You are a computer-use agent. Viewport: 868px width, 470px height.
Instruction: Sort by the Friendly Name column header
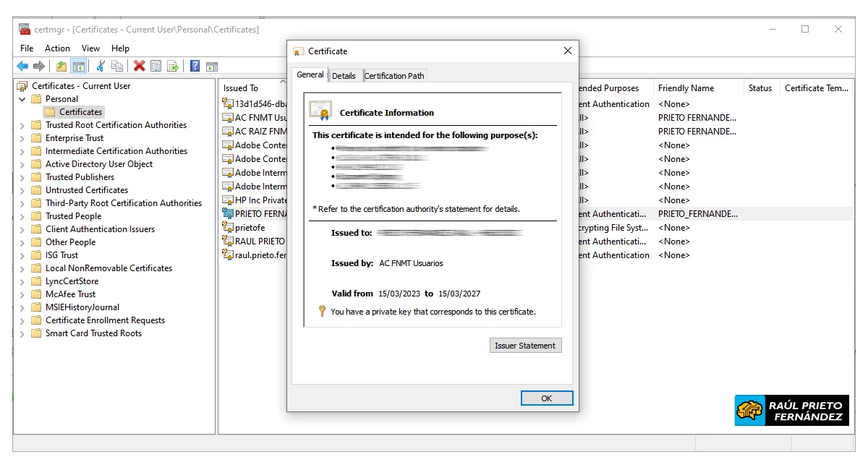click(686, 88)
